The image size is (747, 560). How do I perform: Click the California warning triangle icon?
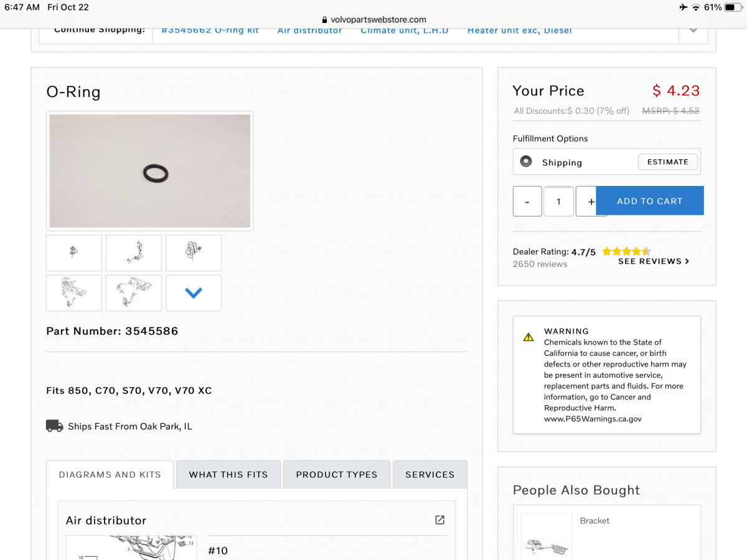pyautogui.click(x=529, y=337)
